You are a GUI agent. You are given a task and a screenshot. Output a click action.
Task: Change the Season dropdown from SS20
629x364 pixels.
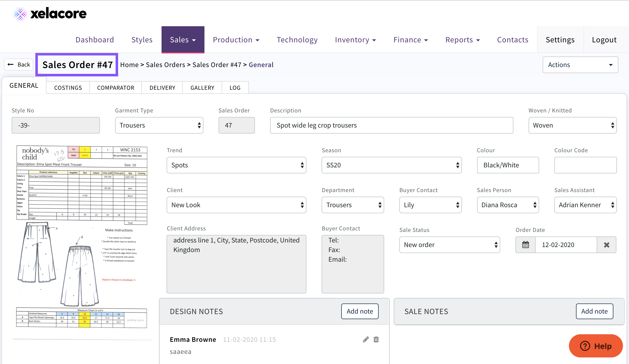[391, 165]
